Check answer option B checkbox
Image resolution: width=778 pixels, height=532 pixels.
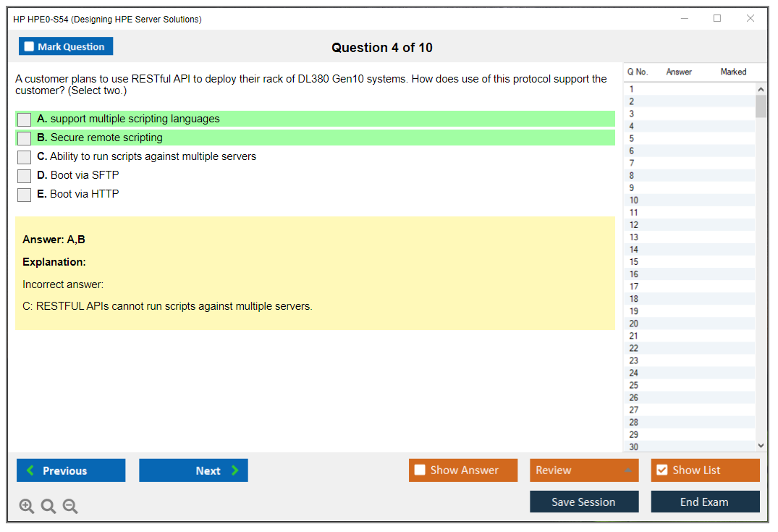coord(24,138)
